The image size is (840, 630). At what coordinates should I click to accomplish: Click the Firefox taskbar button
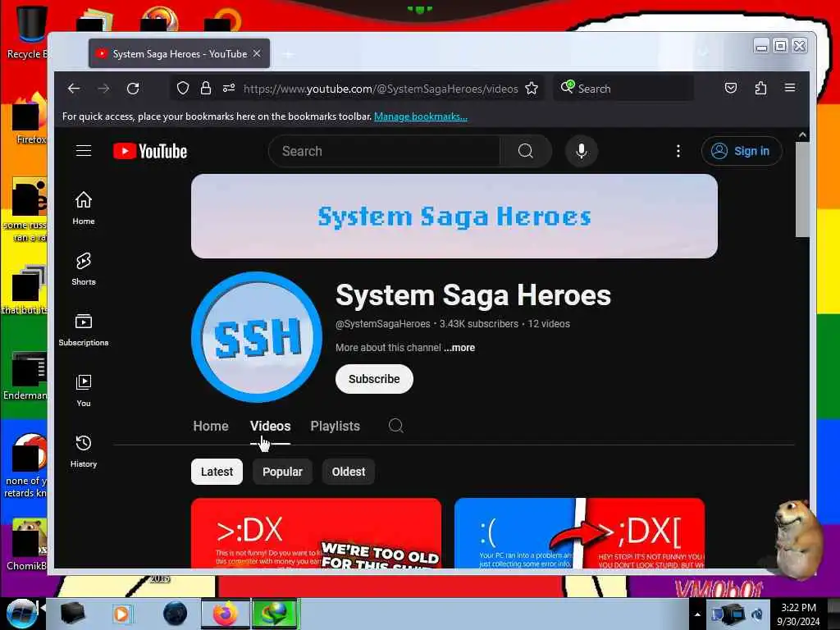[226, 614]
